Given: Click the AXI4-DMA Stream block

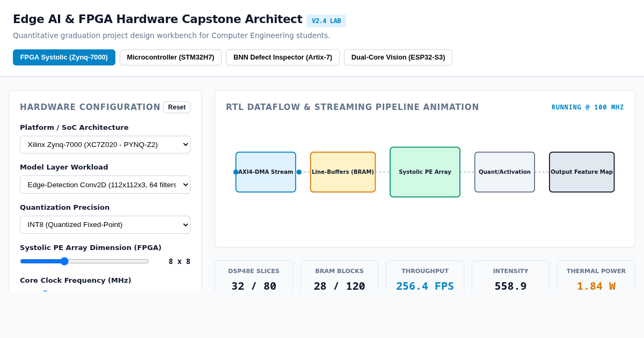Looking at the screenshot, I should 266,172.
